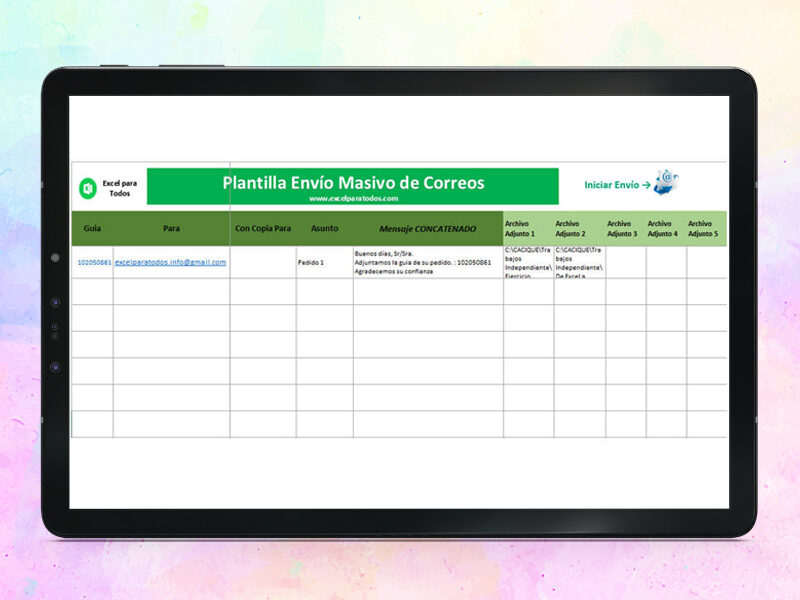Select the Guia column header

click(92, 228)
